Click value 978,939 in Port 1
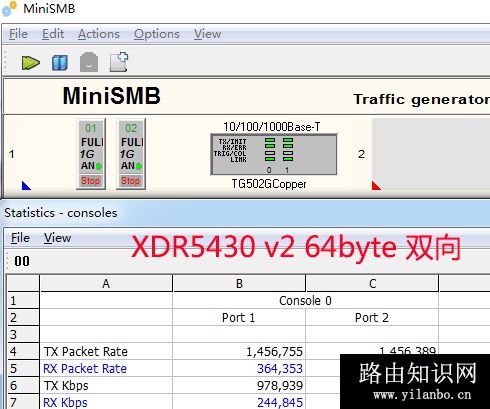The image size is (490, 409). 280,386
